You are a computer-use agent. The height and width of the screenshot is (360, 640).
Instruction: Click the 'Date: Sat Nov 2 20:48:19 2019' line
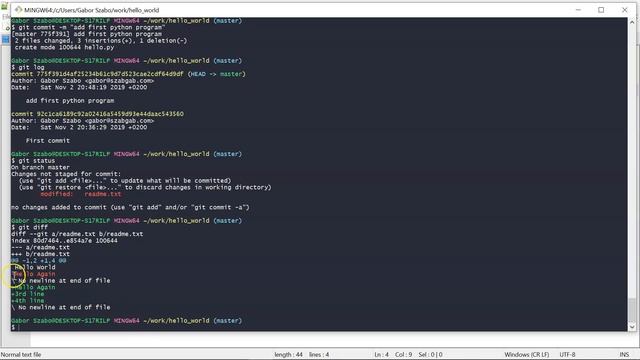coord(79,87)
